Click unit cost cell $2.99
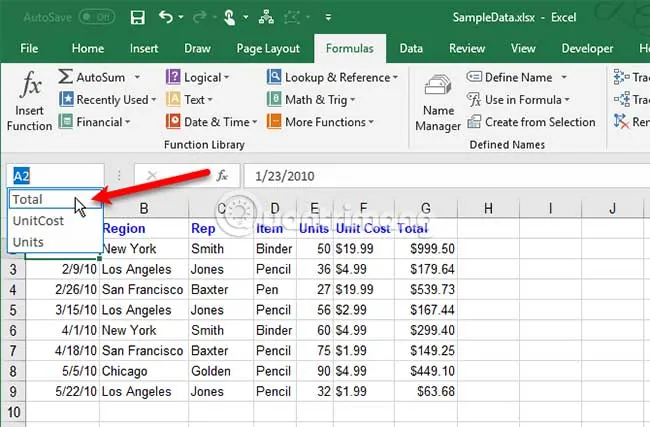The width and height of the screenshot is (650, 427). click(x=364, y=310)
